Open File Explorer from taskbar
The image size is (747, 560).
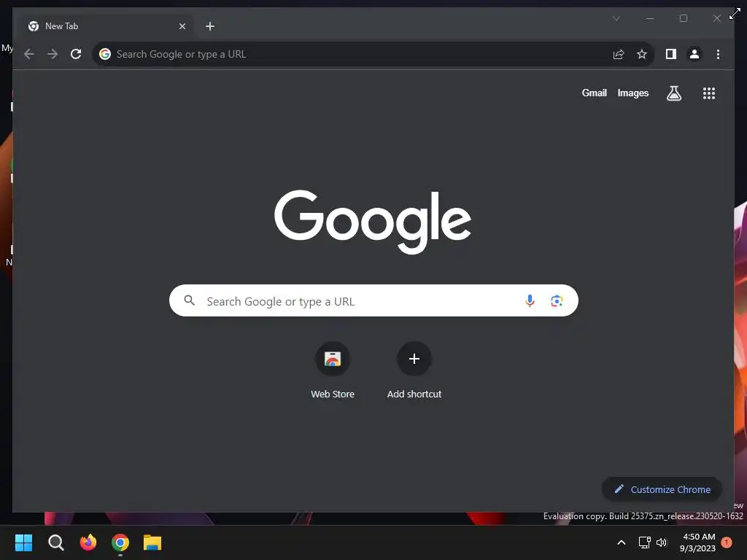tap(152, 542)
